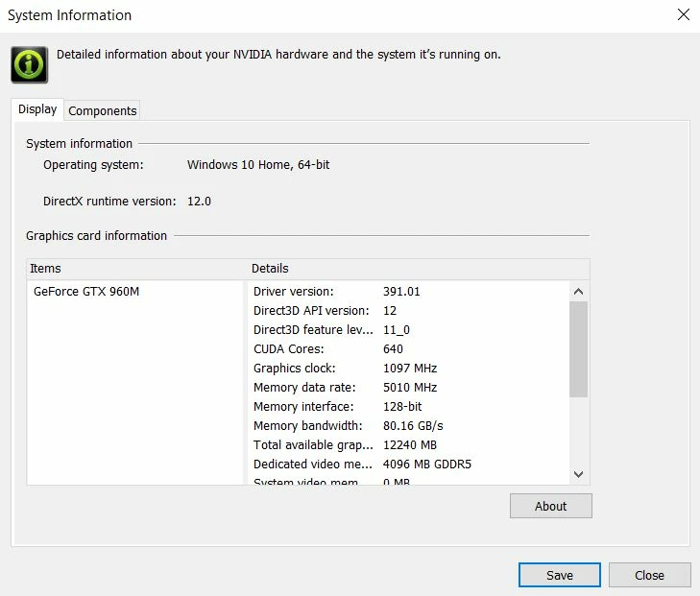Click the Graphics card information heading

click(96, 235)
